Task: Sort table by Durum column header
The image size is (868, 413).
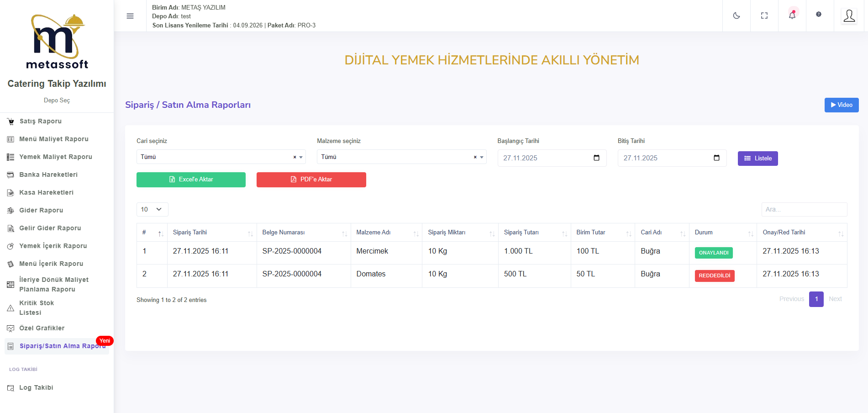Action: (722, 233)
